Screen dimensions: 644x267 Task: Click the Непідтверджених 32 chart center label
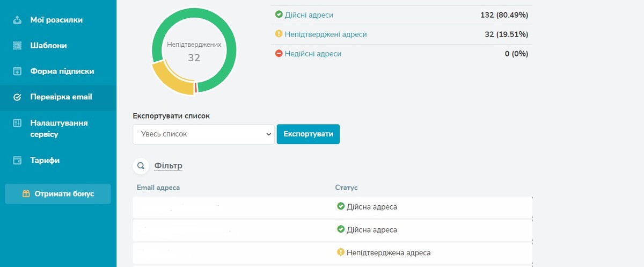point(194,52)
